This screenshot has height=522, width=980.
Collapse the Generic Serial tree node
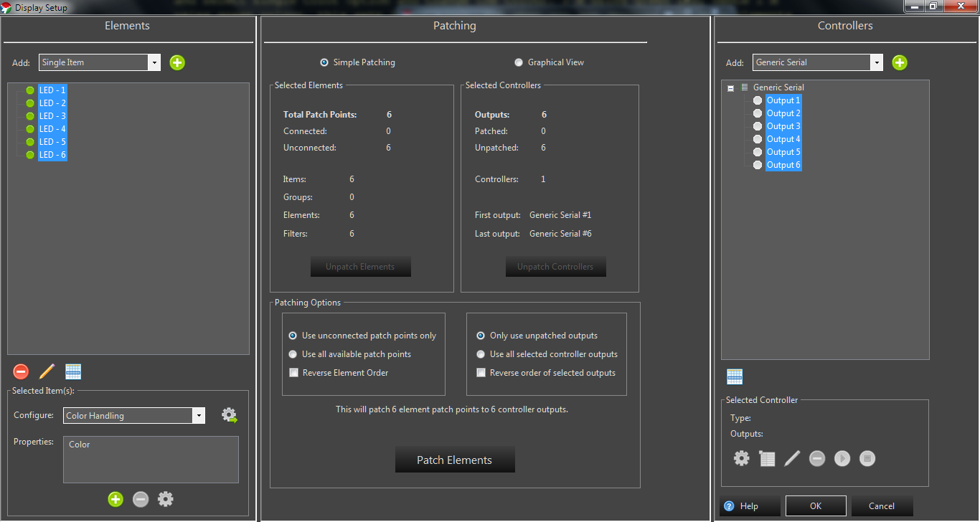(731, 88)
